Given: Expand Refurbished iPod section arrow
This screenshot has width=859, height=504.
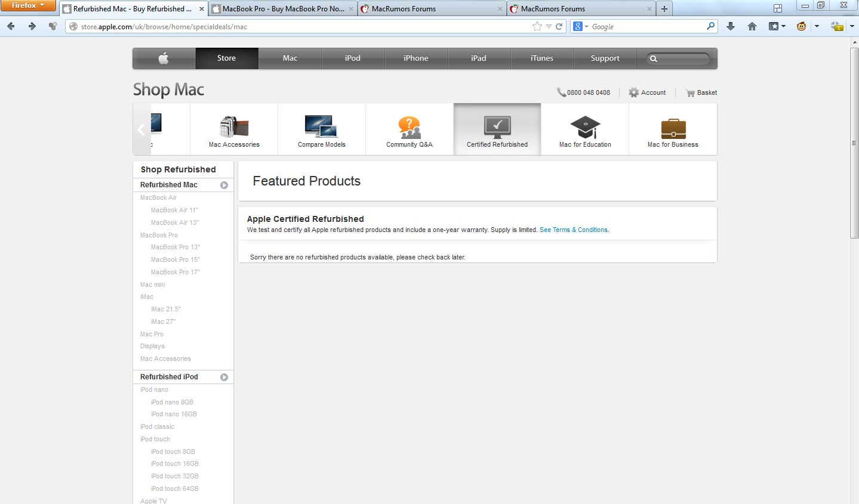Looking at the screenshot, I should 224,377.
